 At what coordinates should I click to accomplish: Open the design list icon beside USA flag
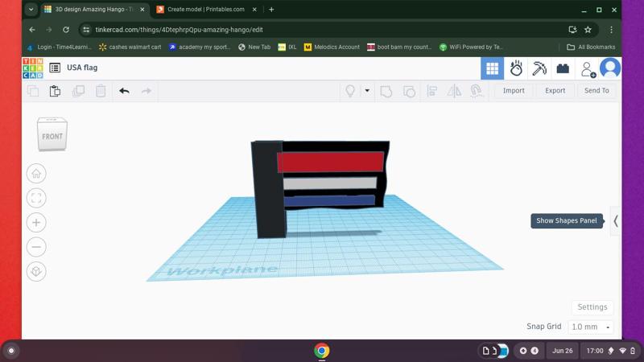[55, 68]
